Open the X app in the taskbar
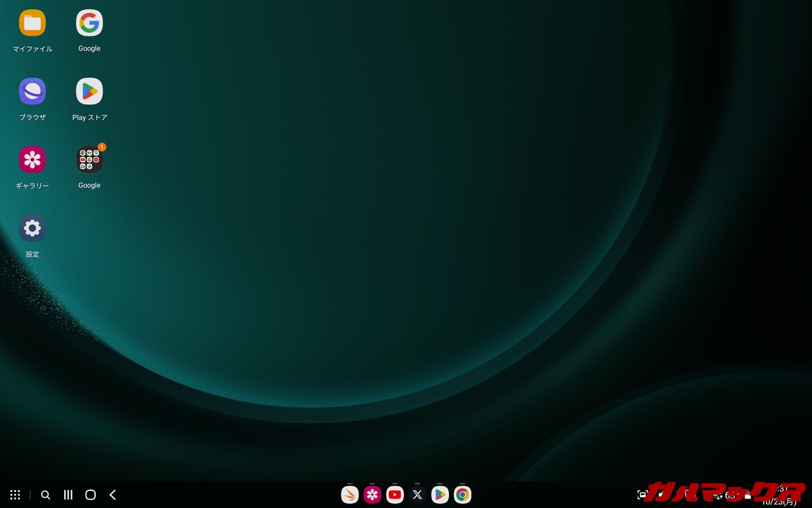This screenshot has height=508, width=812. pyautogui.click(x=417, y=495)
